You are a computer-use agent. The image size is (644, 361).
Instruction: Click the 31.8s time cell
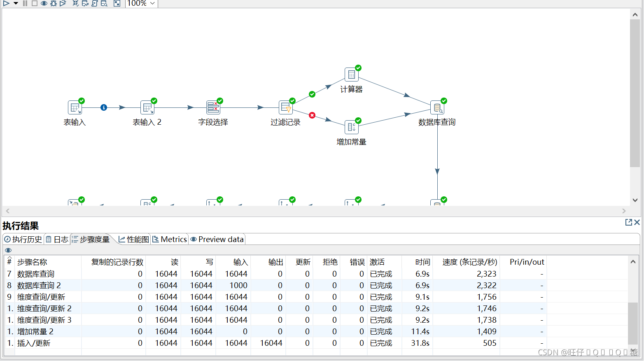[x=420, y=343]
